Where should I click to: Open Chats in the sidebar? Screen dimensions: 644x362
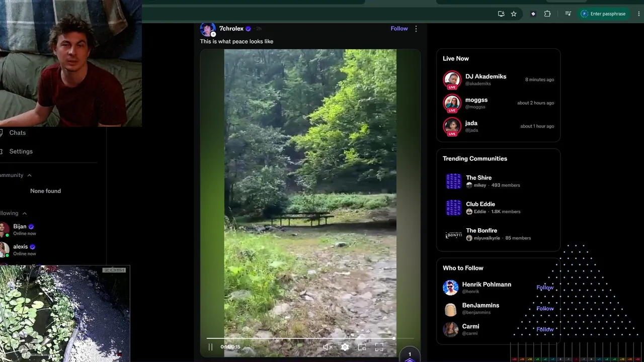pyautogui.click(x=17, y=133)
